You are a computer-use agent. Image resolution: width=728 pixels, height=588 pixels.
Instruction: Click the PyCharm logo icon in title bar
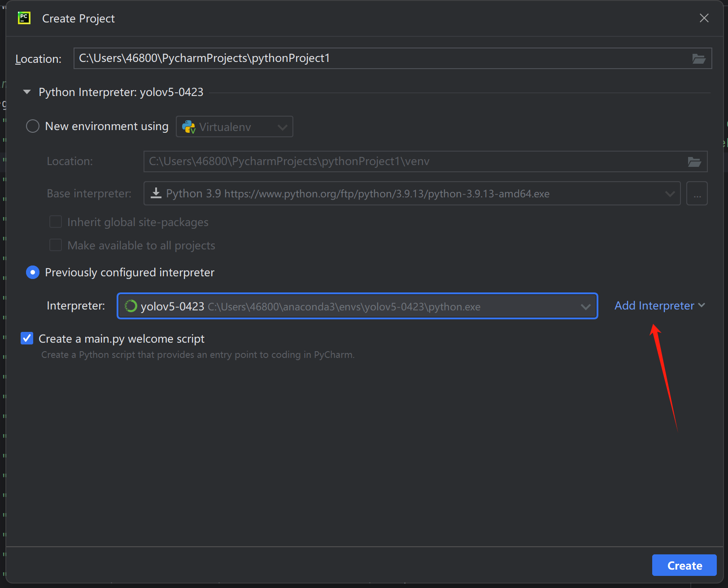[x=24, y=18]
